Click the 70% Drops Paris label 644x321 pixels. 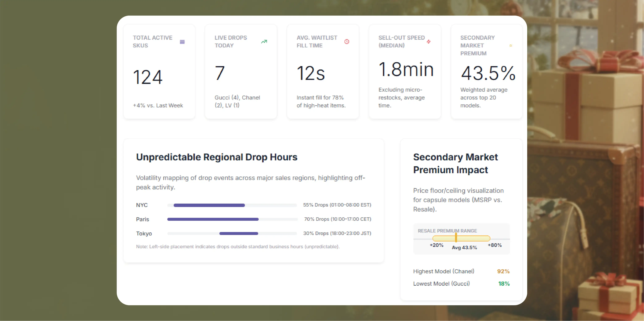[337, 219]
